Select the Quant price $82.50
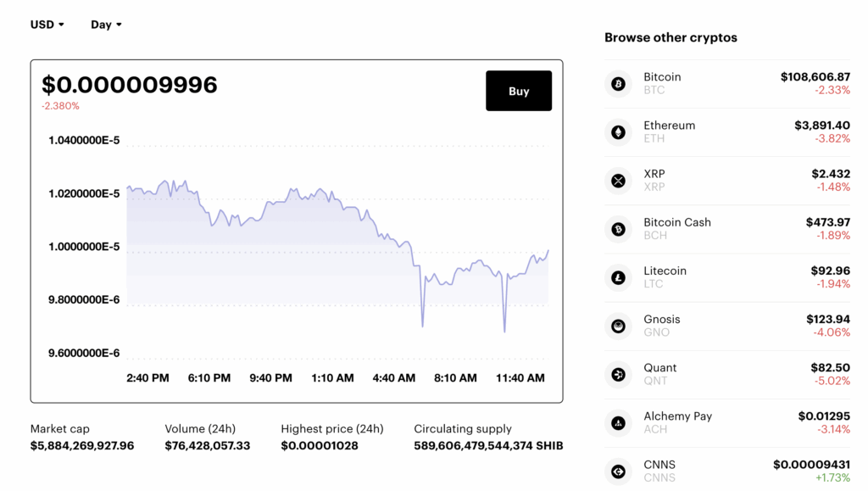The height and width of the screenshot is (491, 868). [x=830, y=367]
